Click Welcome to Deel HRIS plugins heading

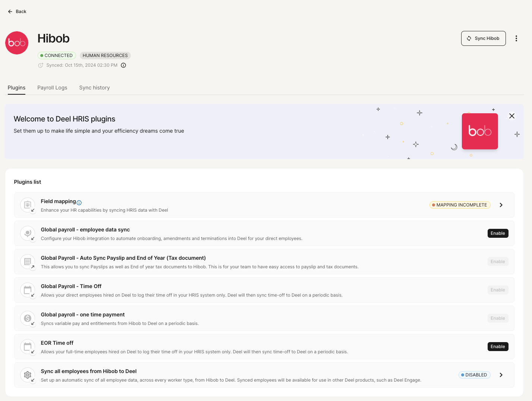click(x=64, y=119)
